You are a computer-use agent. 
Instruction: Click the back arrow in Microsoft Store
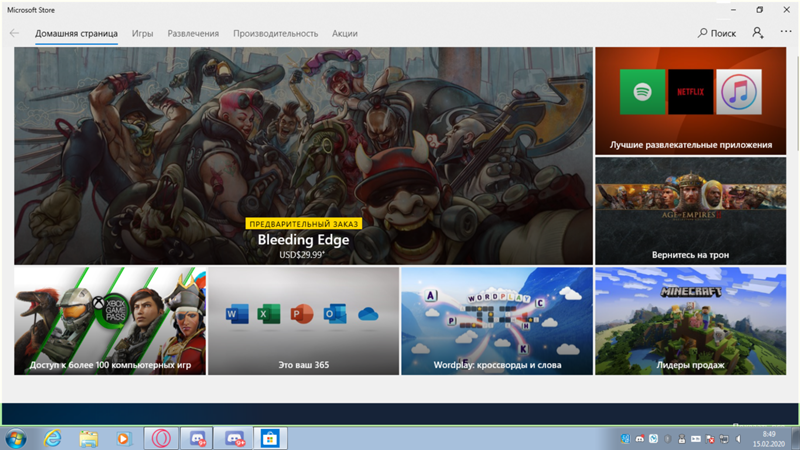(x=14, y=33)
